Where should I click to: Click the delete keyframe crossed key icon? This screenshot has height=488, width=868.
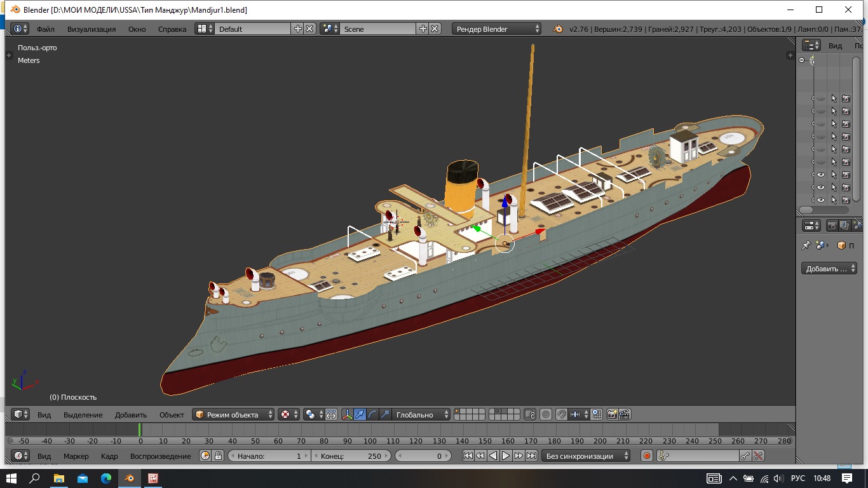pyautogui.click(x=757, y=456)
